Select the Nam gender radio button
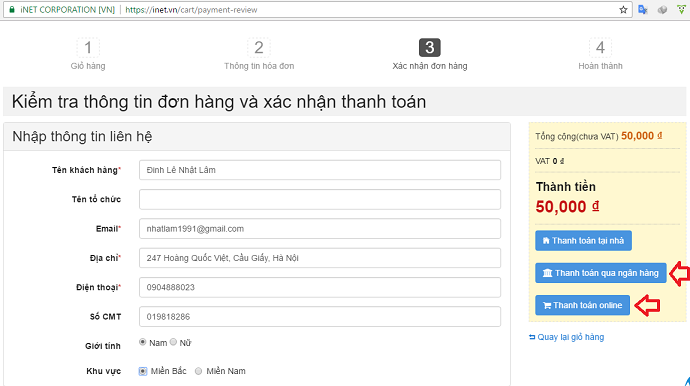Screen dimensions: 690x386 tap(143, 342)
